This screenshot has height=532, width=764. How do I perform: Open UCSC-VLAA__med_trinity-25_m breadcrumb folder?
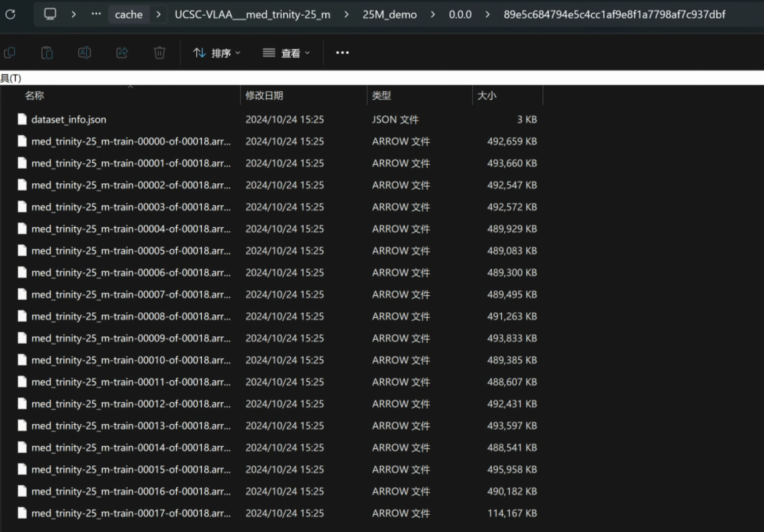point(252,15)
